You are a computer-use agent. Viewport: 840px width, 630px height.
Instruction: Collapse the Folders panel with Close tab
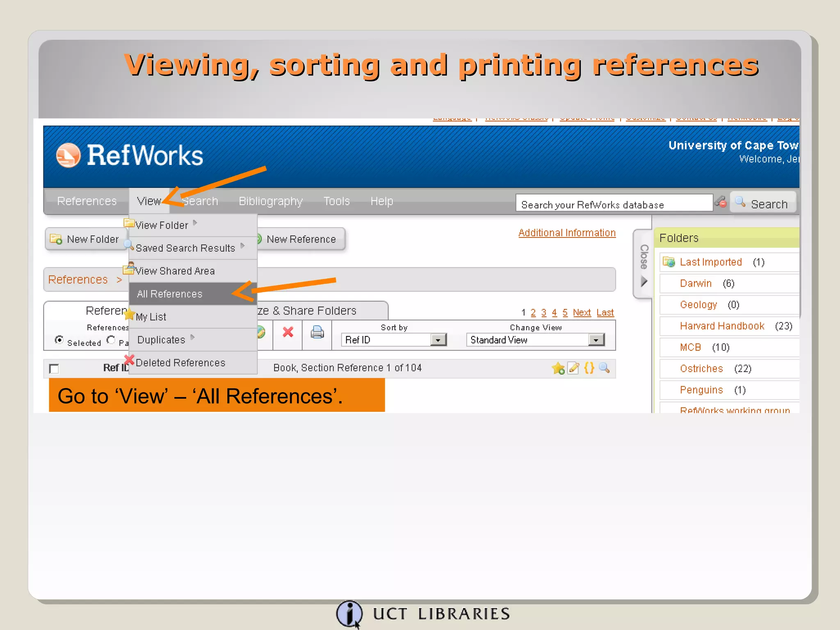point(644,265)
